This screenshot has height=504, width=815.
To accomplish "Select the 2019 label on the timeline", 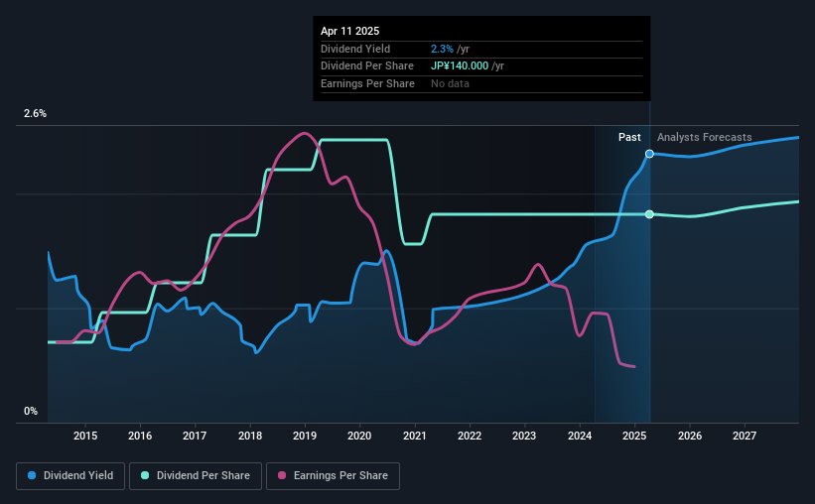I will click(x=305, y=436).
